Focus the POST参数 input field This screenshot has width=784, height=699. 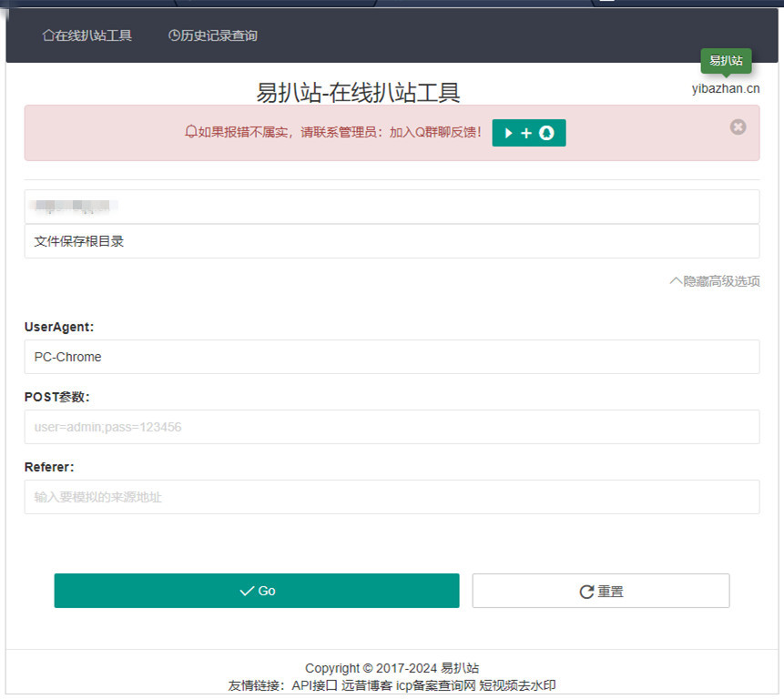click(x=392, y=427)
